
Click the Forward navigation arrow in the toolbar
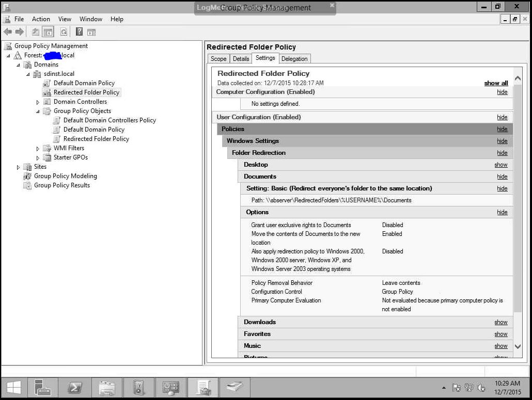(x=20, y=31)
